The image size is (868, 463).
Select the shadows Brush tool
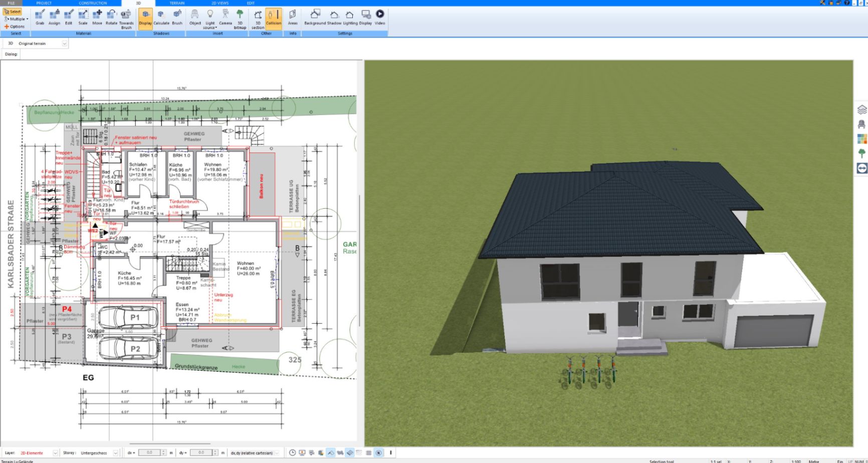tap(177, 17)
